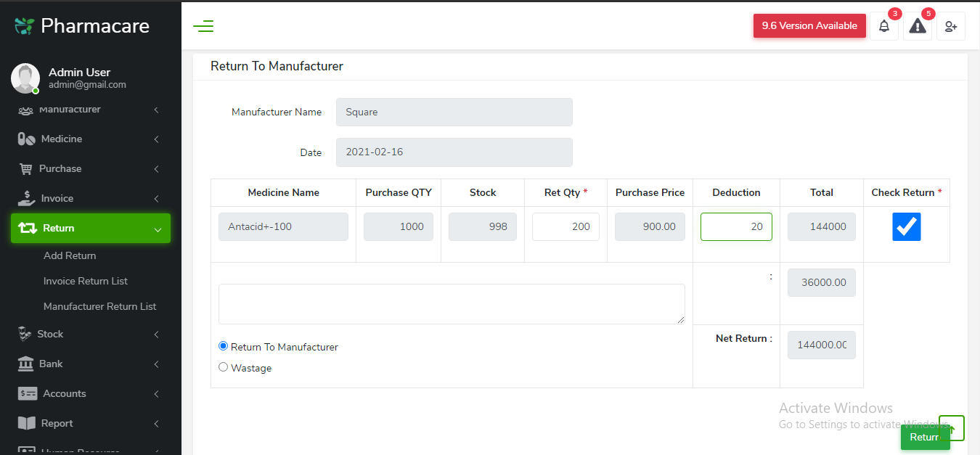The image size is (980, 455).
Task: Open the bell notifications icon
Action: click(884, 26)
